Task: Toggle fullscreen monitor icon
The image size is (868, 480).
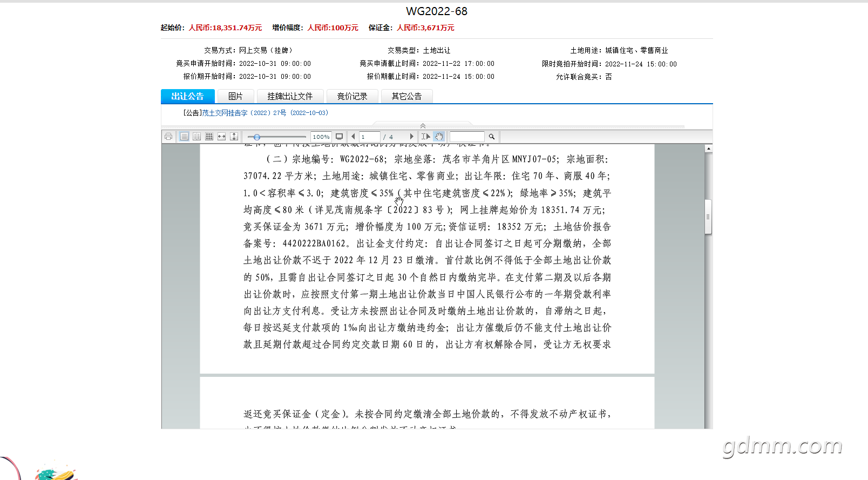Action: pos(339,137)
